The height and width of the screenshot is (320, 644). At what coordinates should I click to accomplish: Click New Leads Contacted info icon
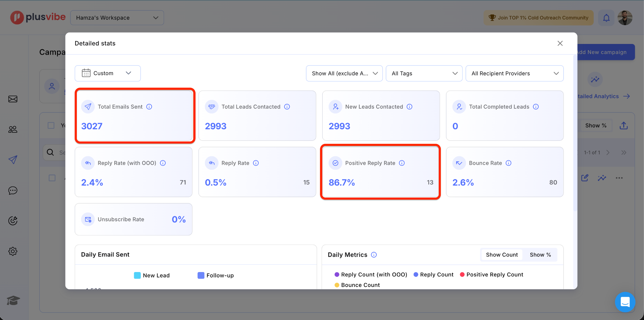(410, 107)
